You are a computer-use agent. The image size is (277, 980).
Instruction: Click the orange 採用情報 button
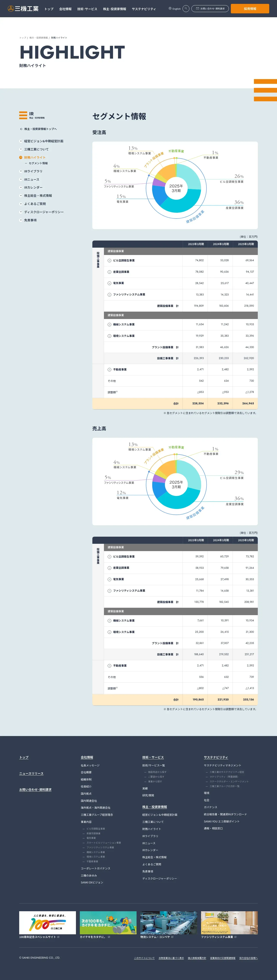click(250, 8)
